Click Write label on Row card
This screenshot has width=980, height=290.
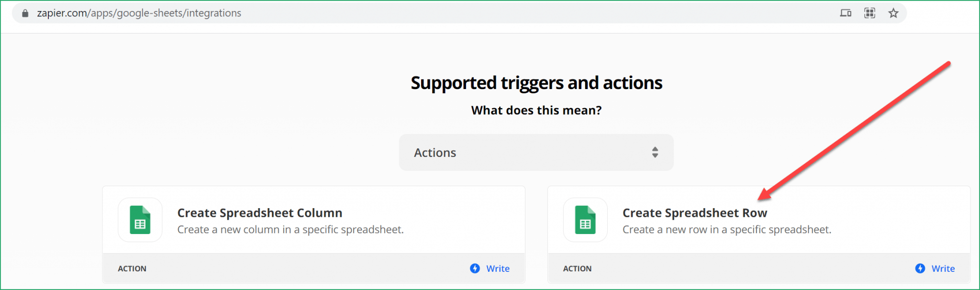943,268
